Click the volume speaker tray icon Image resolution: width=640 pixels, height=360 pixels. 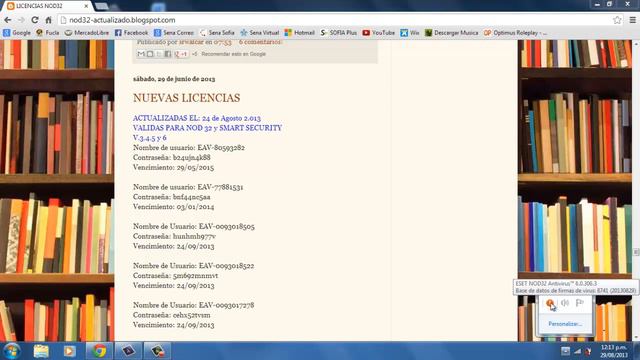click(565, 303)
